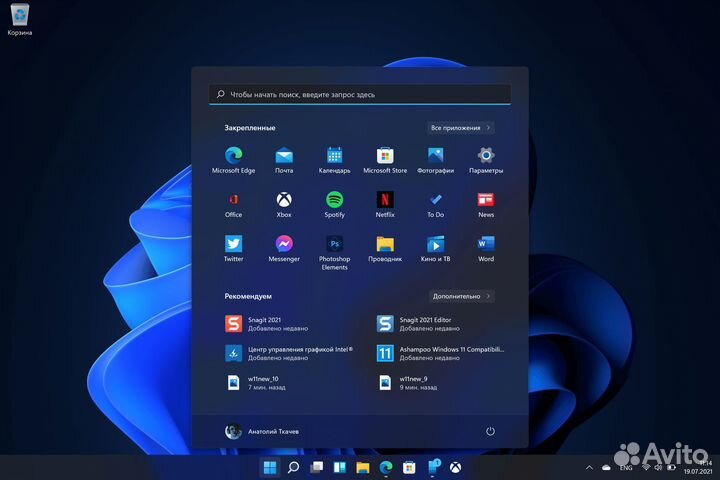720x480 pixels.
Task: Open the Word app
Action: (x=486, y=249)
